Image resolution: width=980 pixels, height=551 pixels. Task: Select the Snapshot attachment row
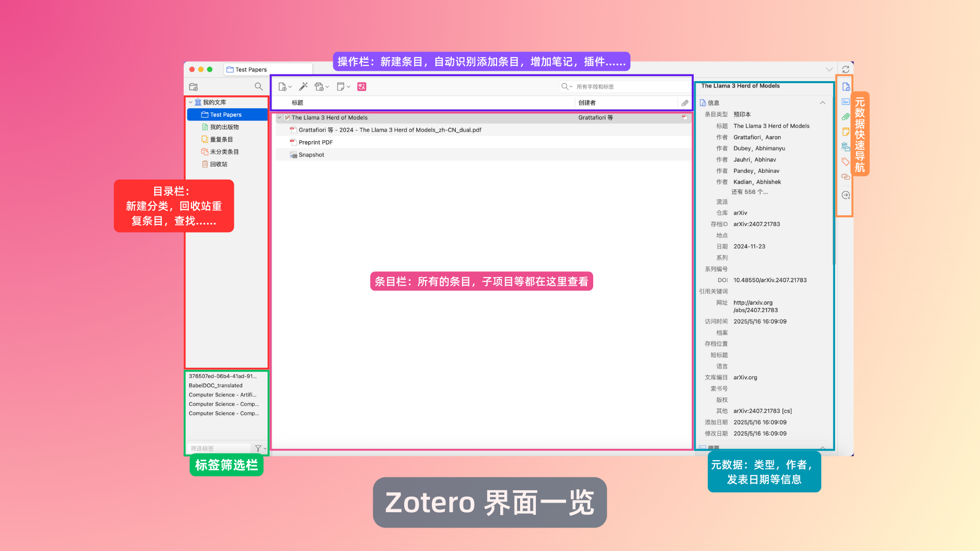click(483, 155)
